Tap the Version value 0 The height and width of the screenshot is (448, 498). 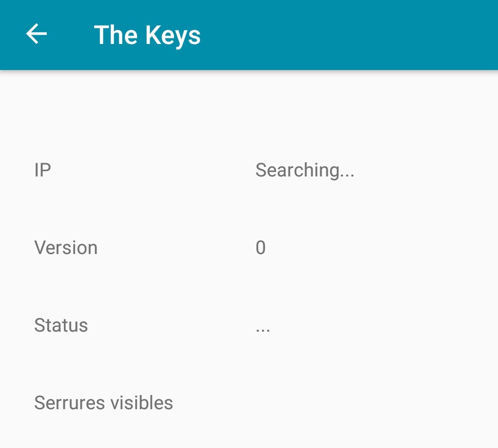pyautogui.click(x=261, y=247)
